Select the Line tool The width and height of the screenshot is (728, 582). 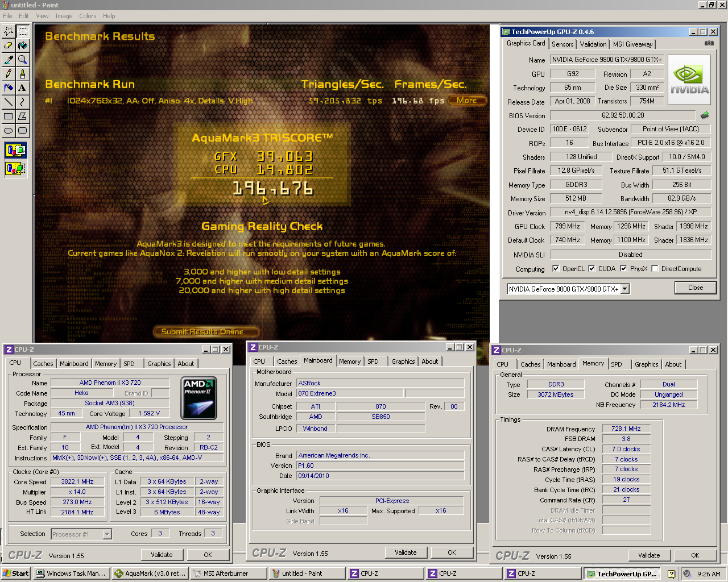9,102
